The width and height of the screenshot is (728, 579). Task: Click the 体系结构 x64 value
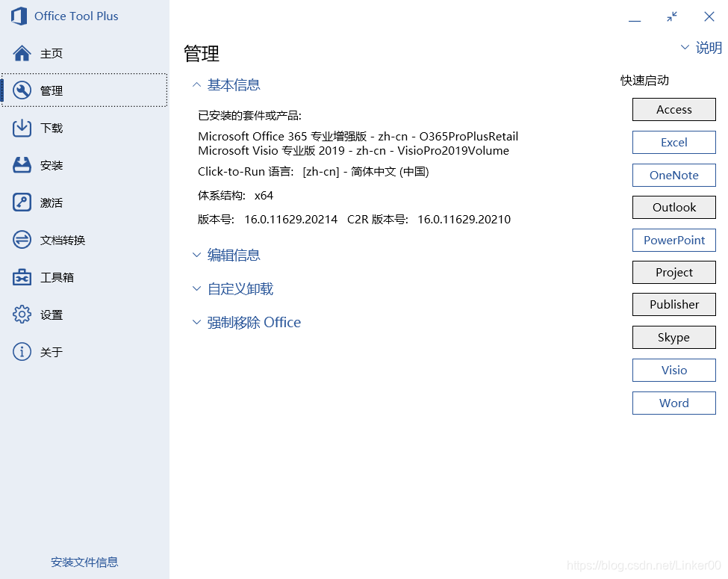[264, 196]
